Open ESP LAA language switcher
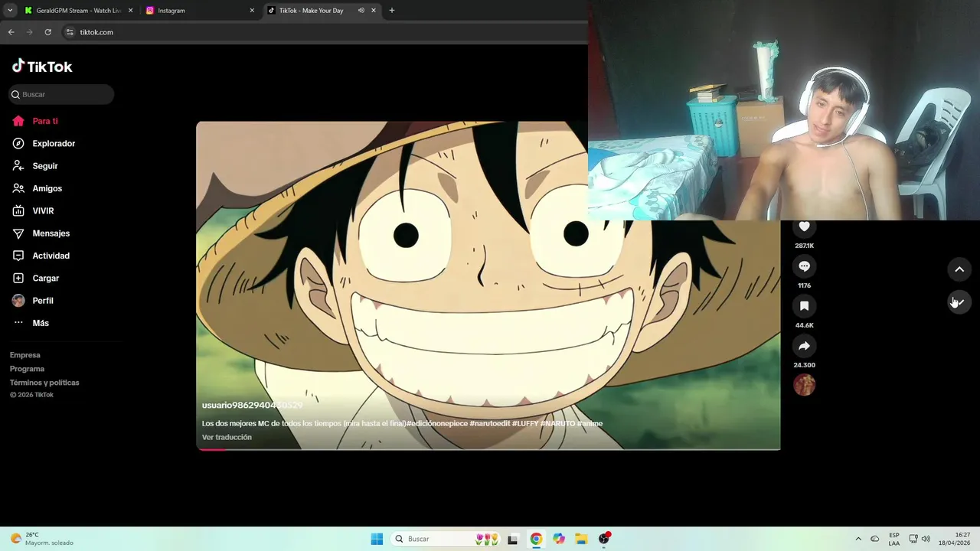Screen dimensions: 980x551 click(894, 539)
